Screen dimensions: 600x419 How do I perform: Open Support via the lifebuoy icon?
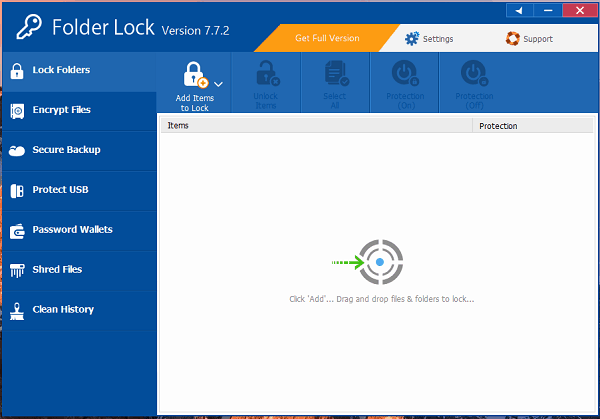(x=513, y=39)
